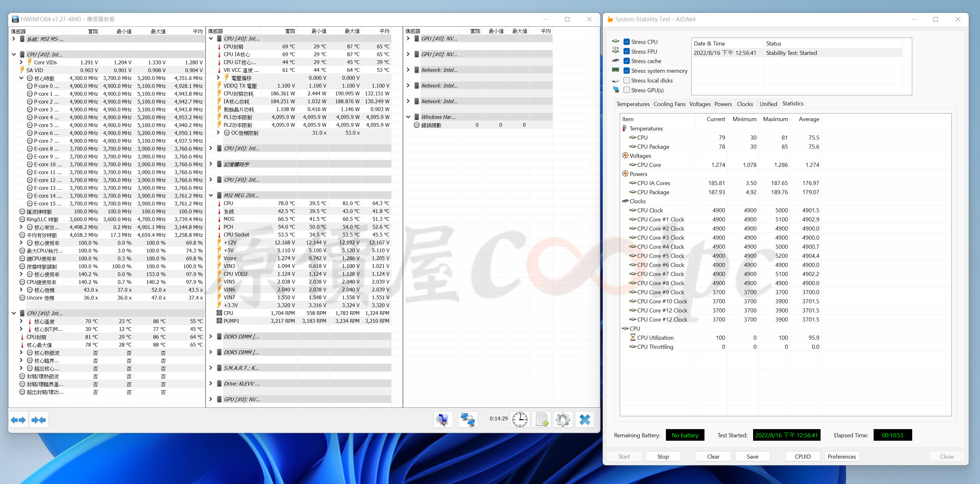Select the CPU Throttling row in AIDA64

pos(721,346)
